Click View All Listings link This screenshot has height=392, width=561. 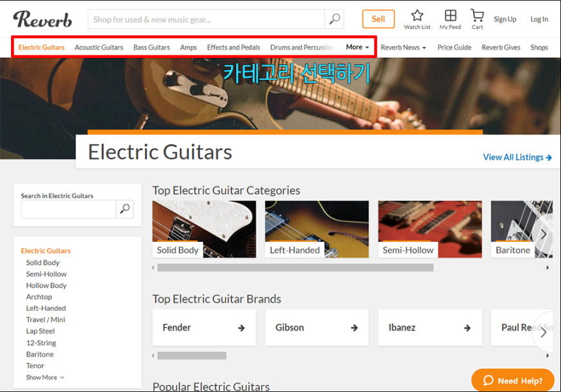[x=517, y=157]
